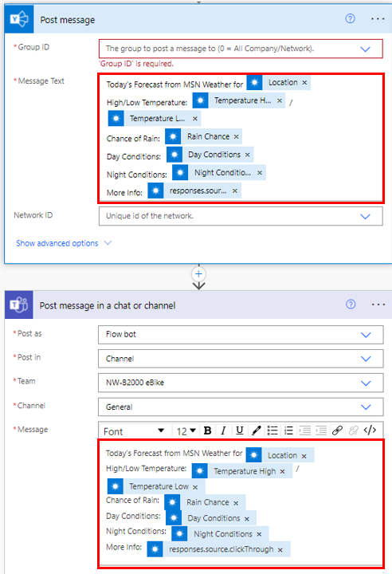Remove the Rain Chance token in Teams message
Image resolution: width=392 pixels, height=574 pixels.
pyautogui.click(x=236, y=503)
